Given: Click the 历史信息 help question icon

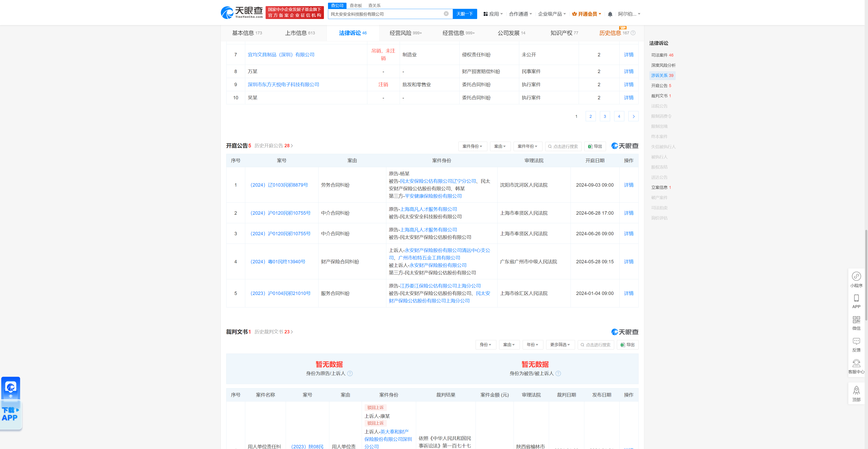Looking at the screenshot, I should 633,33.
